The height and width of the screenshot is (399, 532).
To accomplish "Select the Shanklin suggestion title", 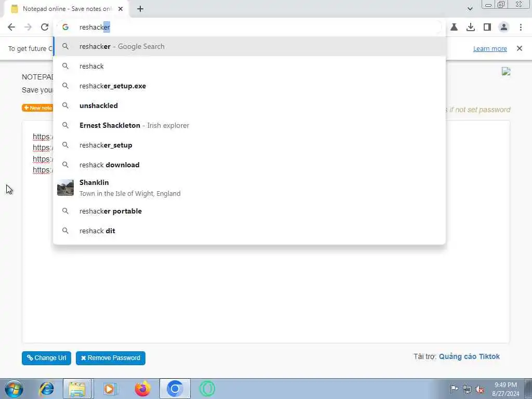I will tap(94, 182).
